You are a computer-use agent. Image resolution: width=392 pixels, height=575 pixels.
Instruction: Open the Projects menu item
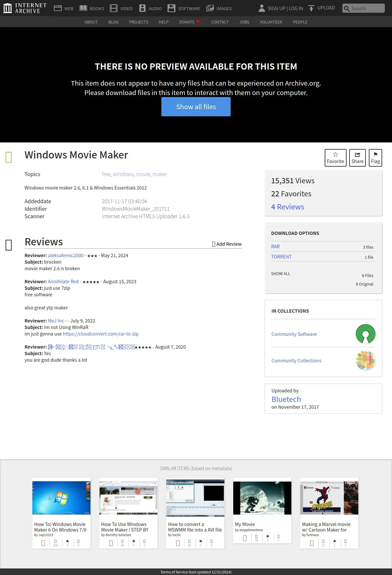[x=139, y=22]
